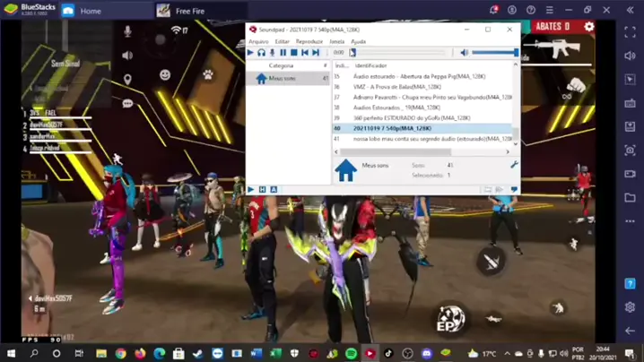The width and height of the screenshot is (644, 362).
Task: Mute the Soundpad speaker volume icon
Action: (464, 53)
